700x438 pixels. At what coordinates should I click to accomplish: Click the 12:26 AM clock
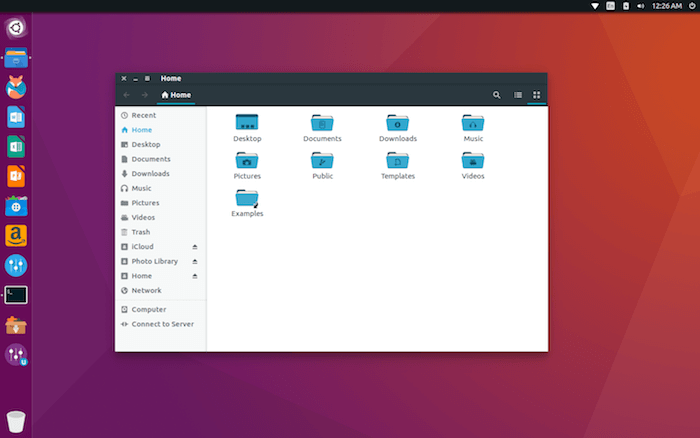667,6
